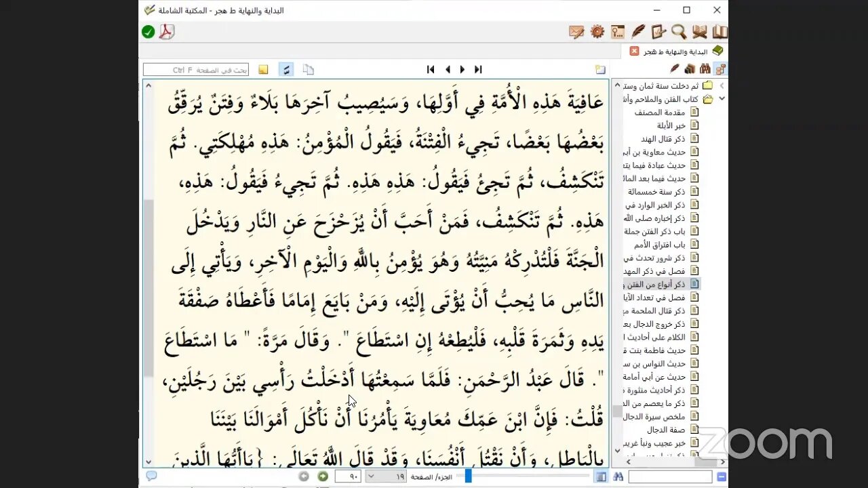Click the envelope with pencil icon
The height and width of the screenshot is (488, 868).
point(576,32)
